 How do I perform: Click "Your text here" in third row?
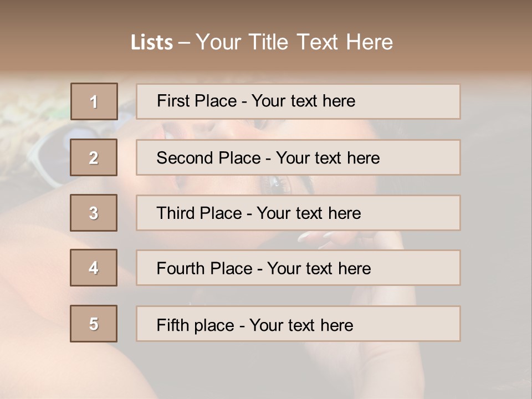(309, 213)
